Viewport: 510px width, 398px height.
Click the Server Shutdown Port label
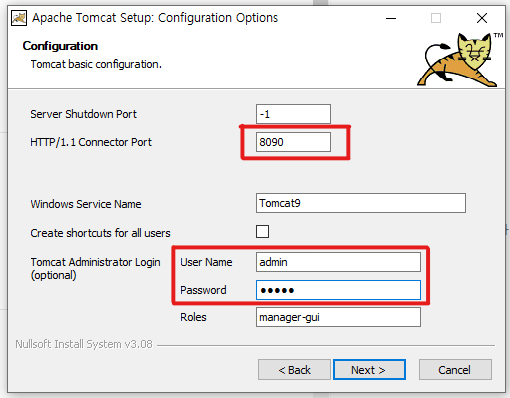point(83,114)
